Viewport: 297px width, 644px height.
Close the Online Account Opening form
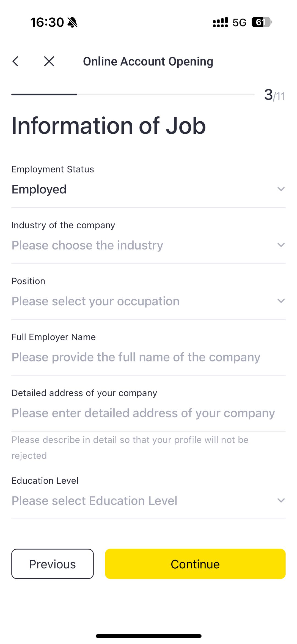[49, 61]
